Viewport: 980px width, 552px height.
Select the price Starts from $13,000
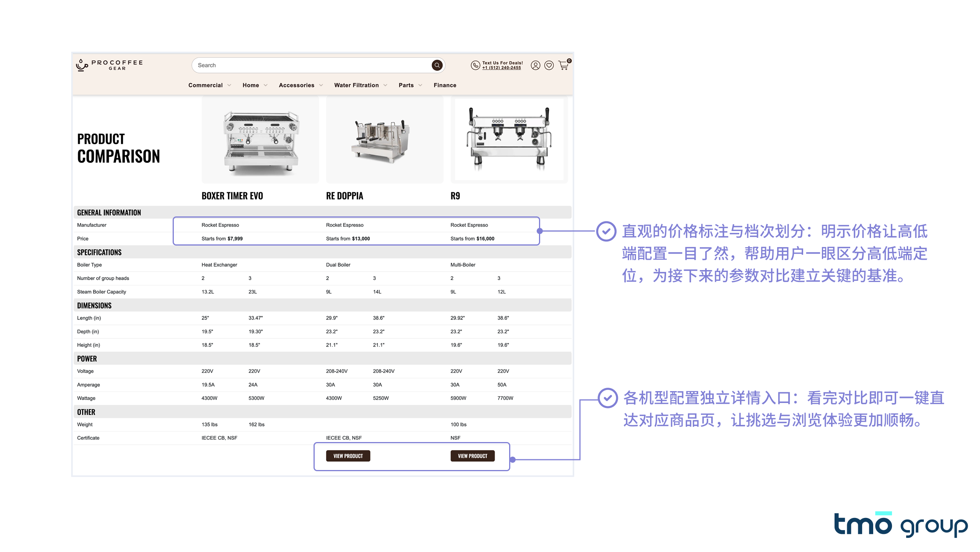(348, 238)
